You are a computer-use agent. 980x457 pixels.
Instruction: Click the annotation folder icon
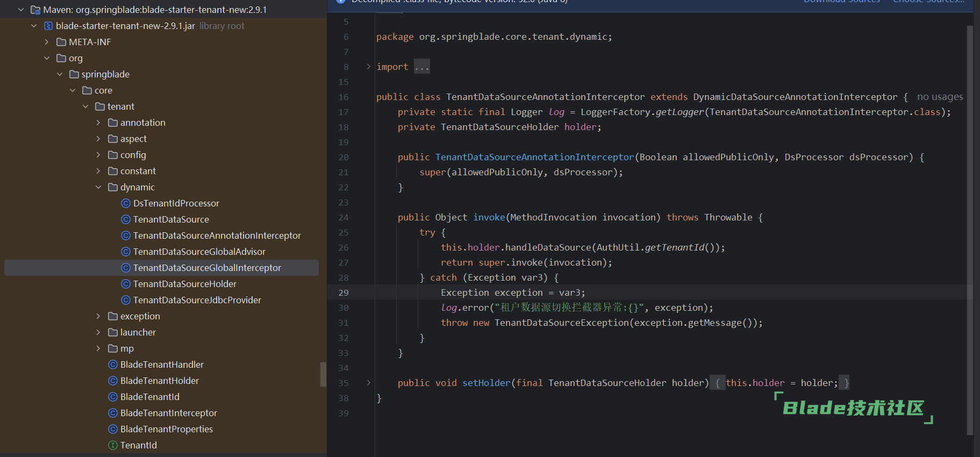[113, 123]
